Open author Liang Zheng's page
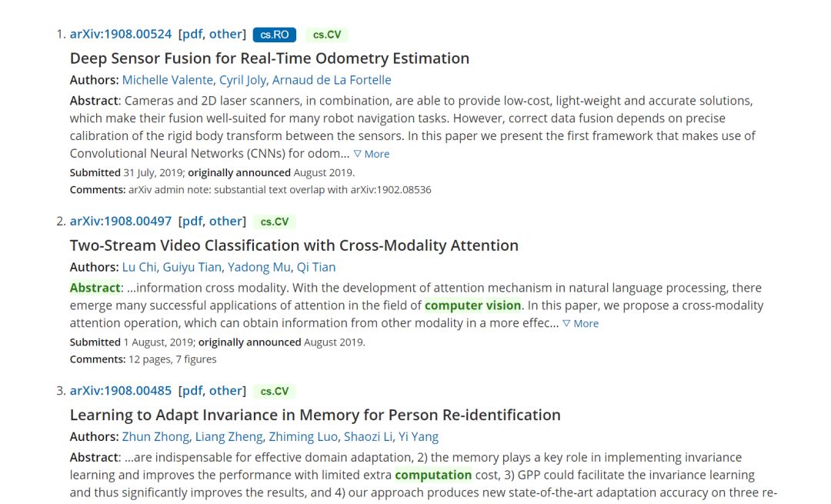Screen dimensions: 831x504 click(229, 437)
